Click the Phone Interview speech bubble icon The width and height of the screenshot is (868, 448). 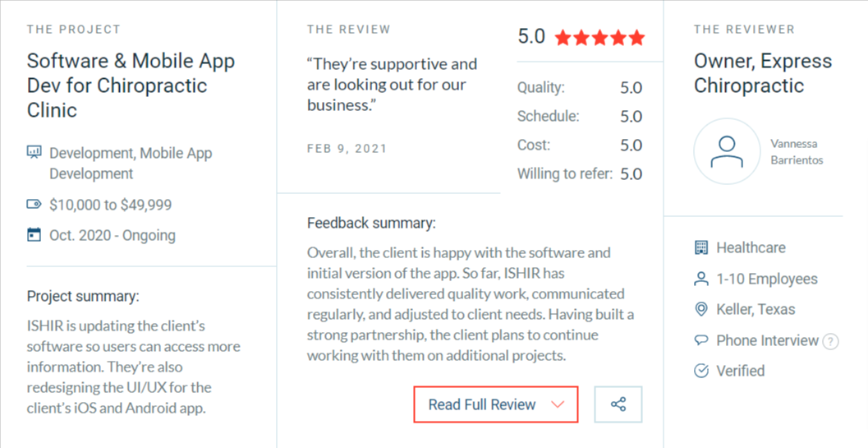click(701, 340)
